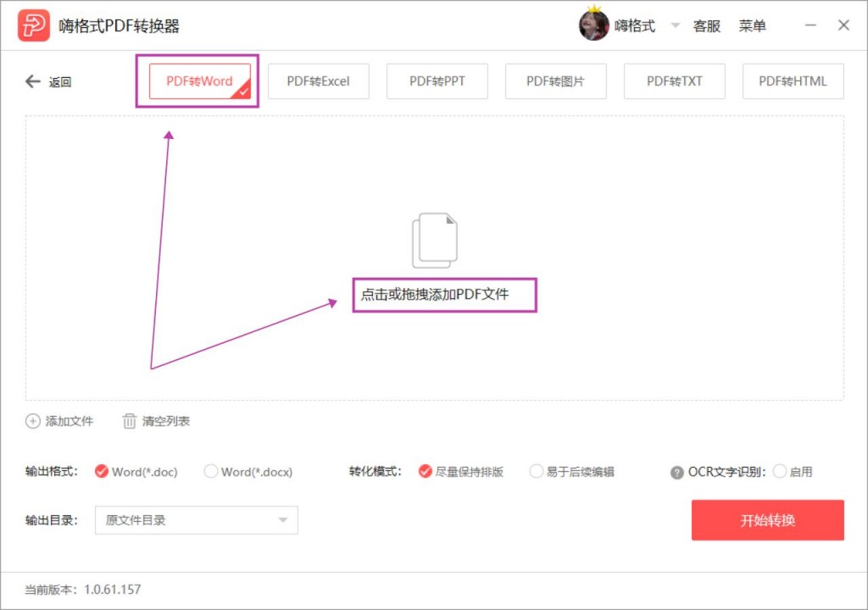Click 点击或拖拽添加PDF文件 text to add files

tap(435, 295)
